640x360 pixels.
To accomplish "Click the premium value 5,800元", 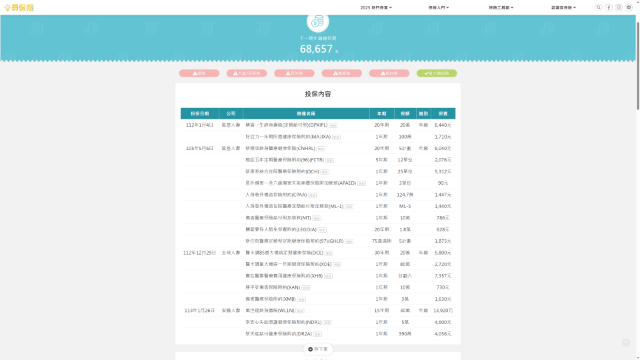I will click(443, 253).
